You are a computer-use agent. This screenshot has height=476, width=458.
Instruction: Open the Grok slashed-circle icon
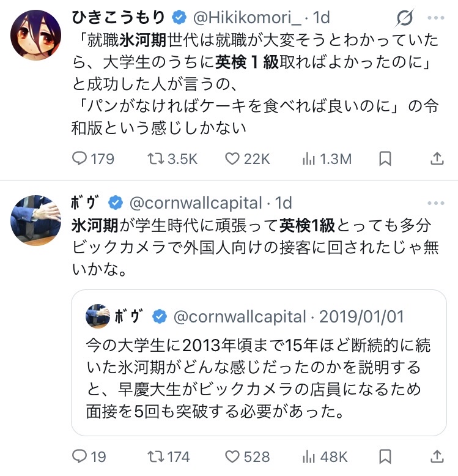pyautogui.click(x=404, y=19)
